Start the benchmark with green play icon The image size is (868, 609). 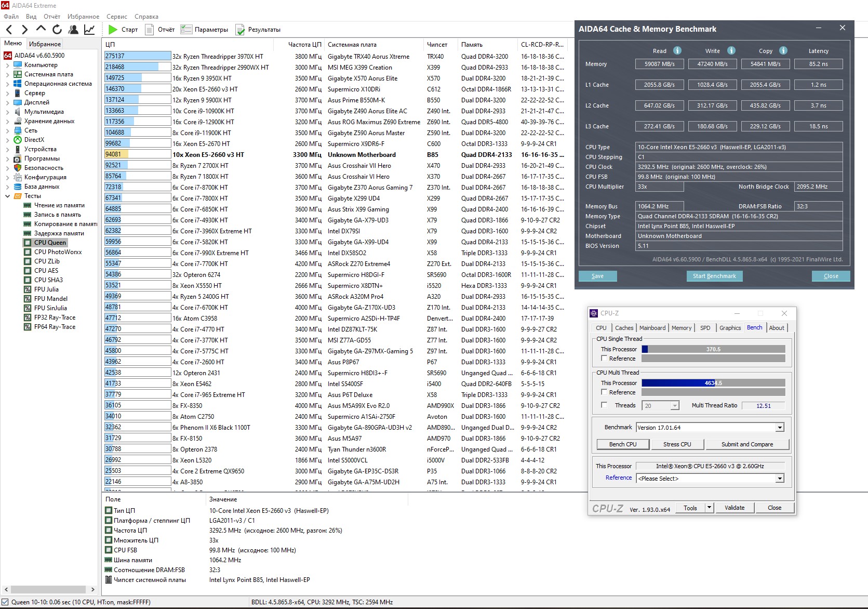coord(113,30)
